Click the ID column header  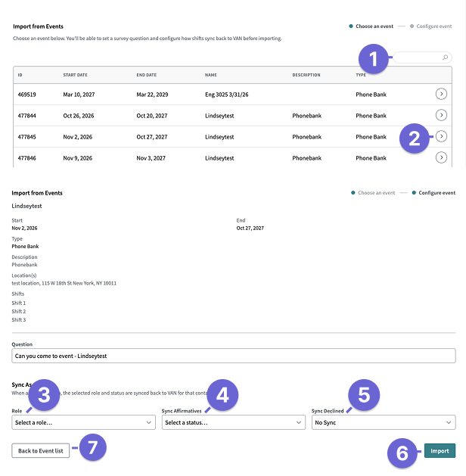coord(20,75)
